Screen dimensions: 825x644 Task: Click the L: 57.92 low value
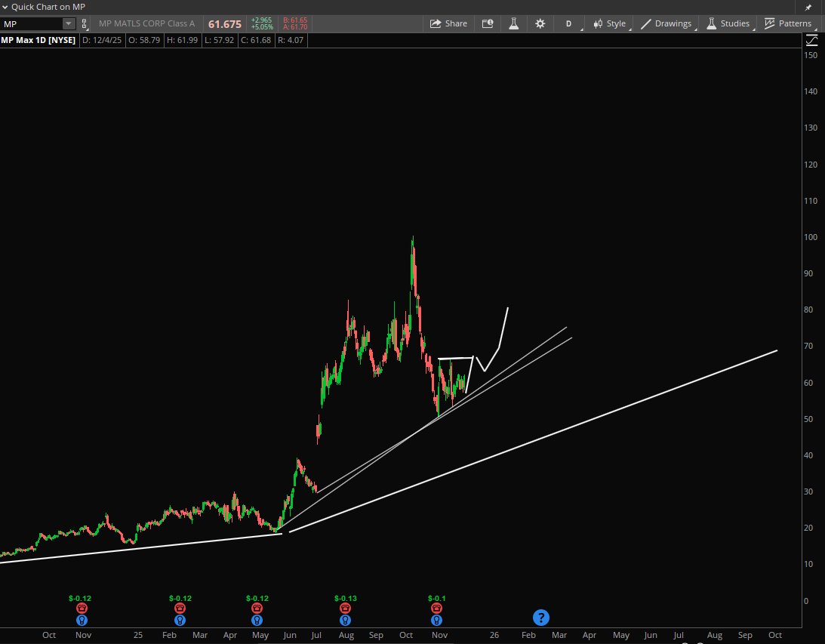tap(219, 40)
